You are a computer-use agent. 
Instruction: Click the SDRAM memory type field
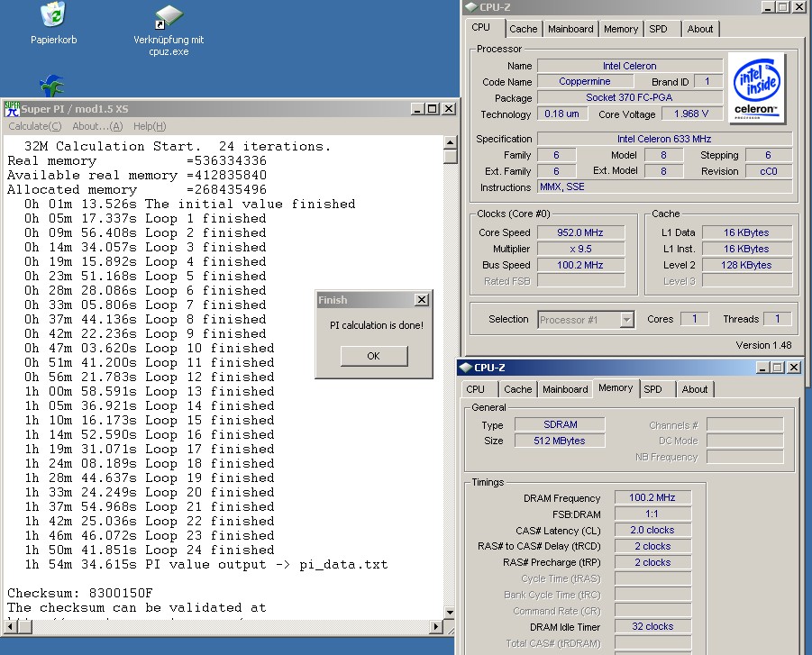(x=560, y=424)
